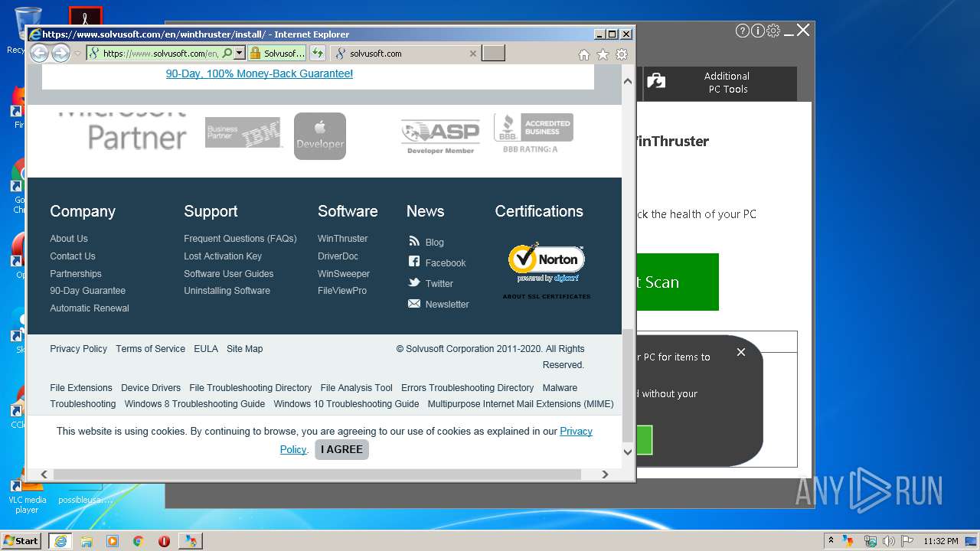Click the Norton Secured seal
Image resolution: width=980 pixels, height=551 pixels.
click(x=546, y=263)
